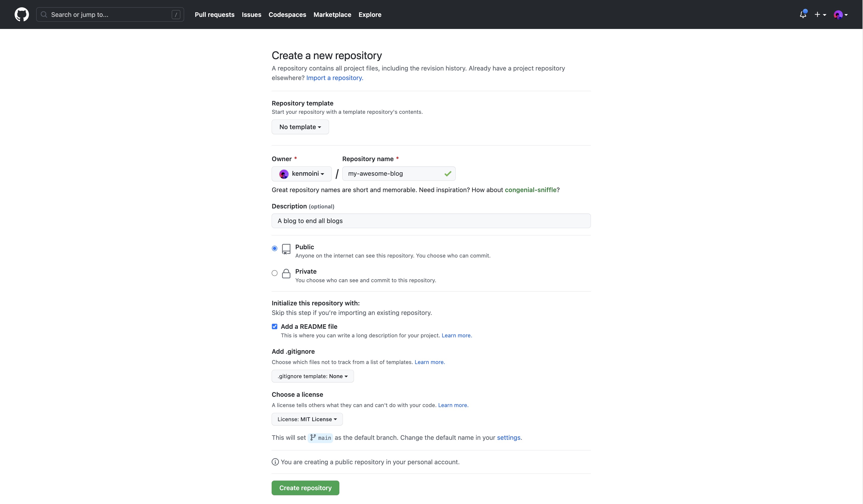Click the public repository book icon

[286, 249]
